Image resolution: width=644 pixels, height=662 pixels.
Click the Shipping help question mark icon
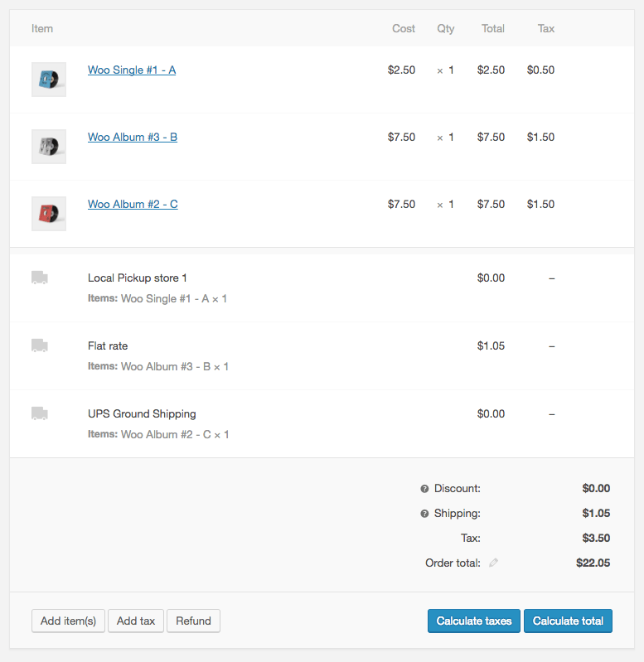[x=424, y=514]
